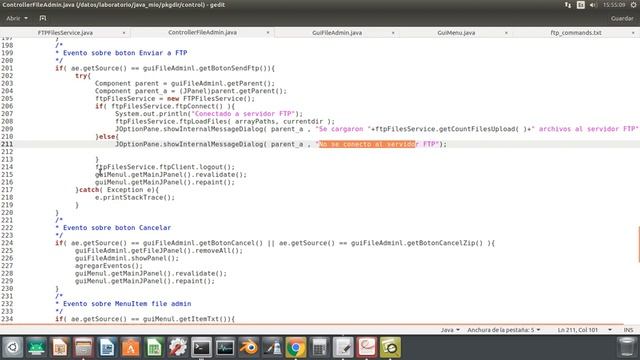Image resolution: width=640 pixels, height=360 pixels.
Task: Launch Google Chrome from the dock
Action: click(296, 347)
